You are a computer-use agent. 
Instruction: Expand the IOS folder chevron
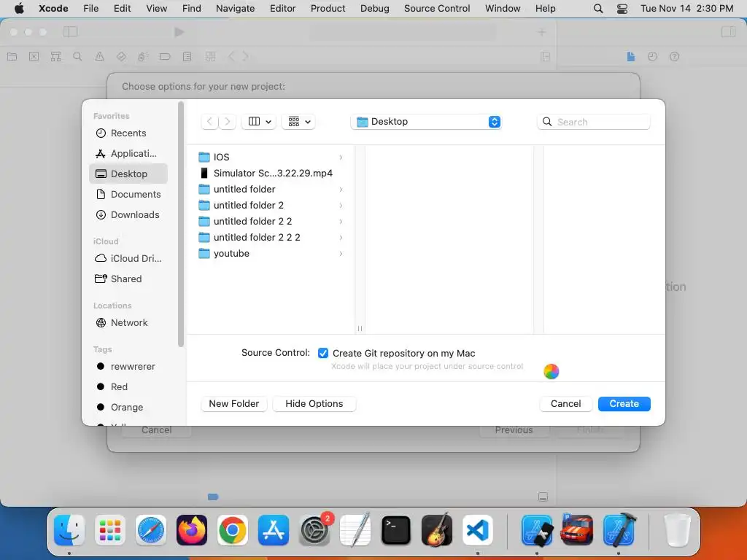[x=341, y=157]
